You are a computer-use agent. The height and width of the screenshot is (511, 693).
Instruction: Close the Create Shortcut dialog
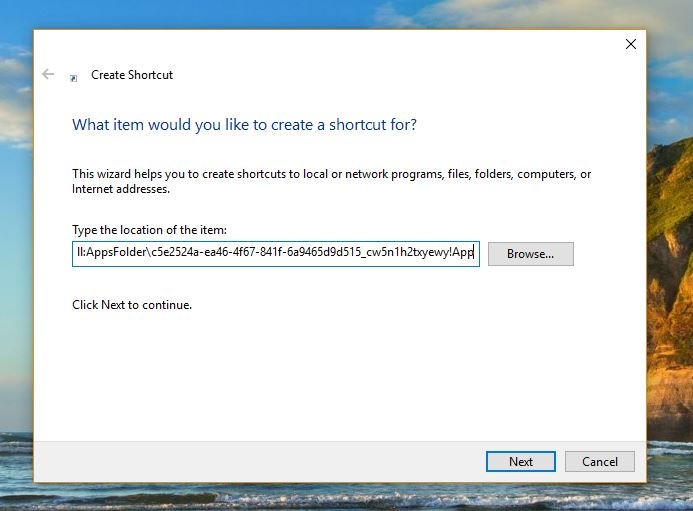coord(631,44)
